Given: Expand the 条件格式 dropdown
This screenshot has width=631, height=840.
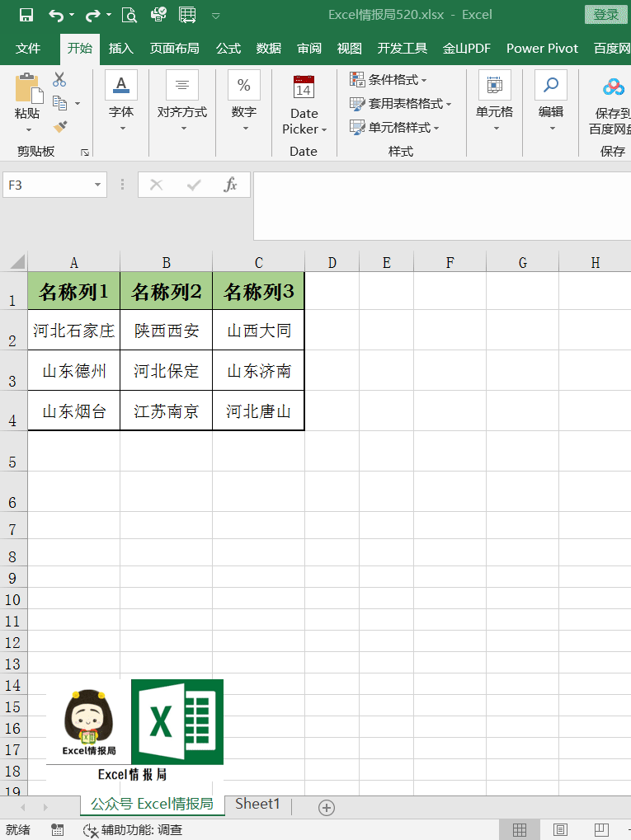Looking at the screenshot, I should tap(425, 80).
